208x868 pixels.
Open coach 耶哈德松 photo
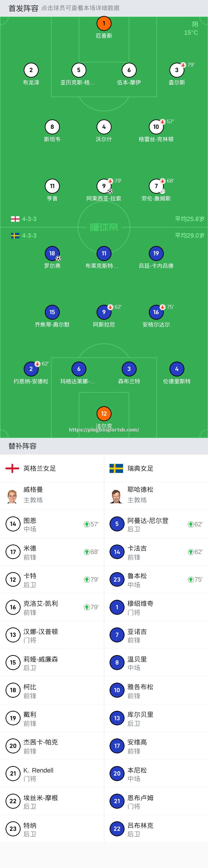[x=117, y=496]
